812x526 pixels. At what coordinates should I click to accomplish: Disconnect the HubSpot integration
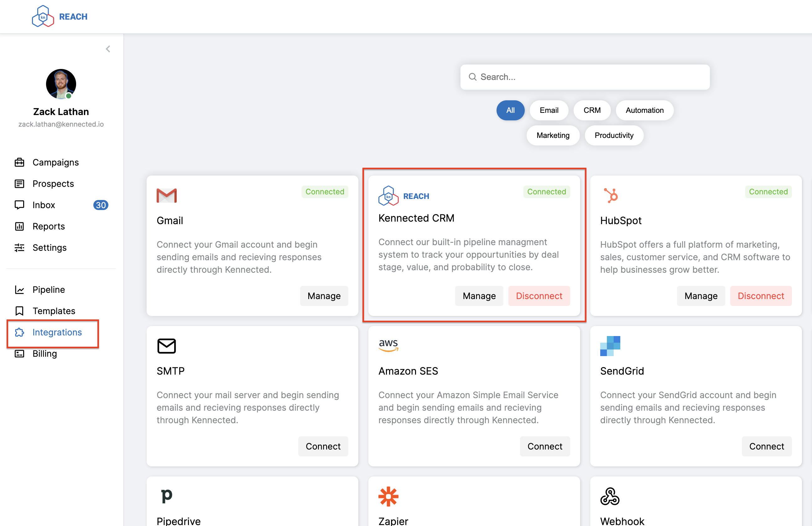pos(761,296)
